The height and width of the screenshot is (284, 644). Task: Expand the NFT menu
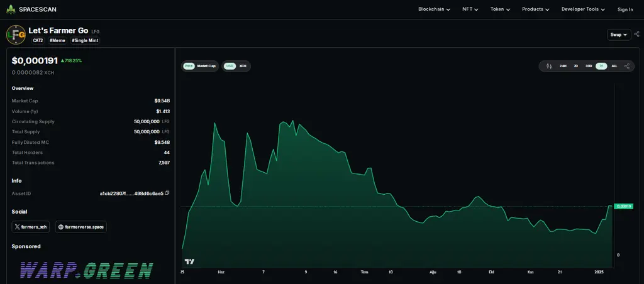click(470, 9)
